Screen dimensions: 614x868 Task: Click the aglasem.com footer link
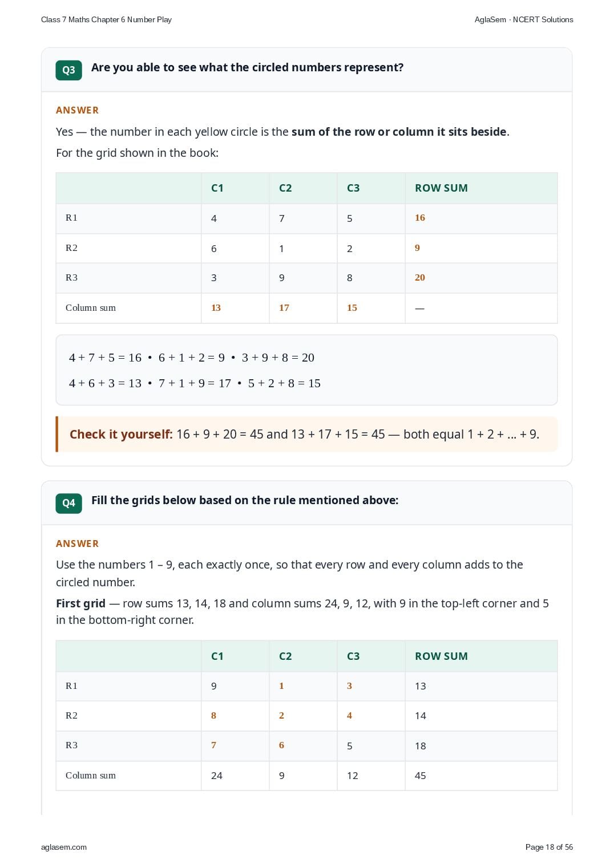(x=64, y=847)
